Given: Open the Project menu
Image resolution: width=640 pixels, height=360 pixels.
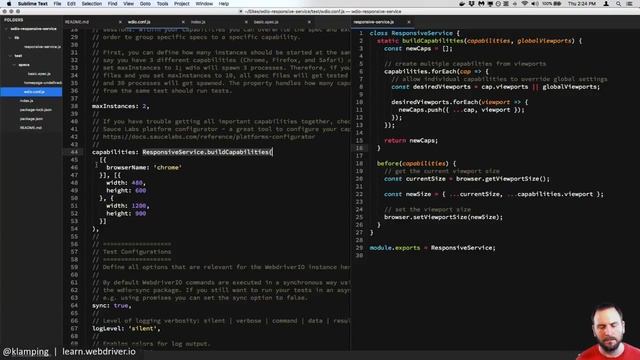Looking at the screenshot, I should coord(182,4).
